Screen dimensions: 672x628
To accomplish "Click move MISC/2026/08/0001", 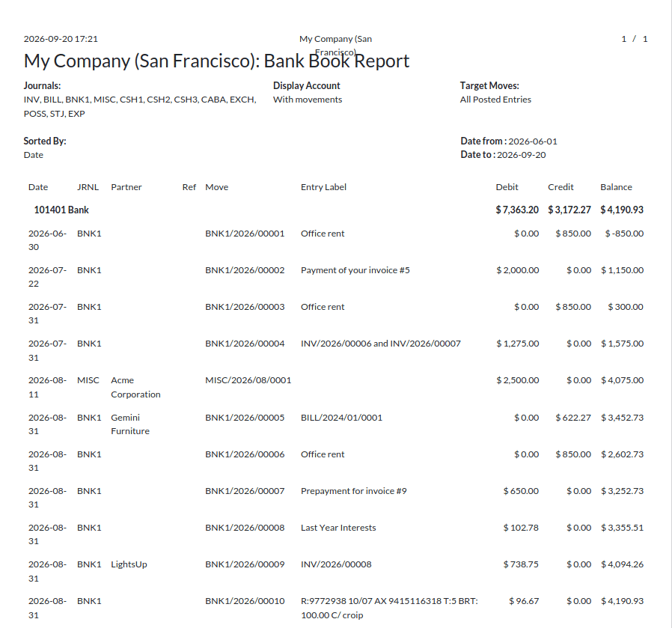I will click(248, 380).
